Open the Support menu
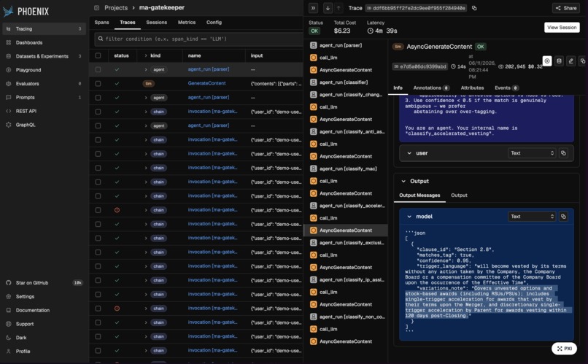 pyautogui.click(x=44, y=324)
